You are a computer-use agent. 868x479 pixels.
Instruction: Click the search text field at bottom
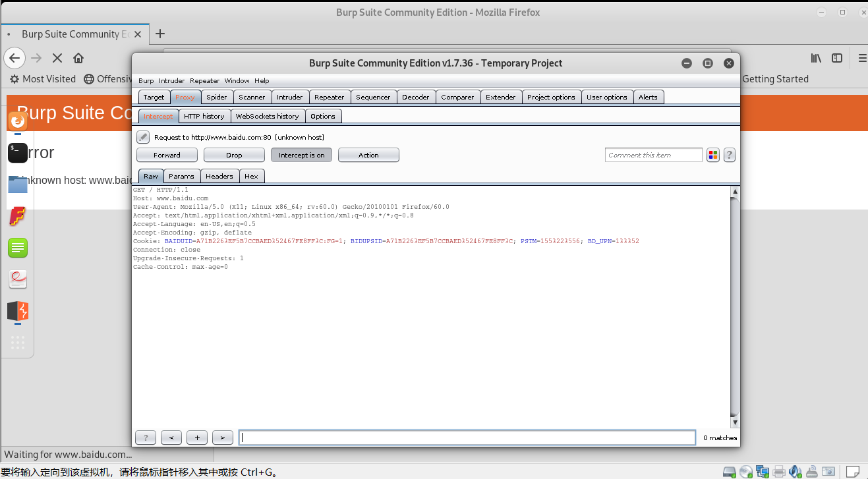(467, 437)
